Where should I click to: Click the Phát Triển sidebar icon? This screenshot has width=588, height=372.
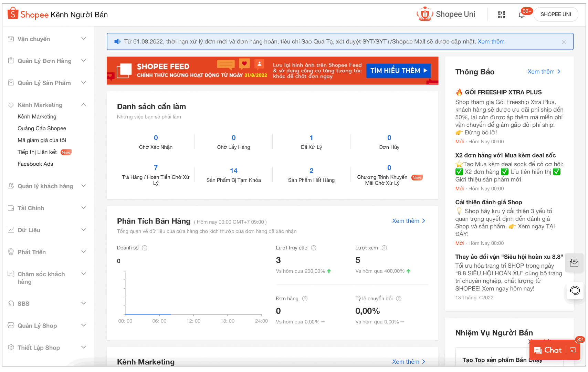click(x=11, y=252)
